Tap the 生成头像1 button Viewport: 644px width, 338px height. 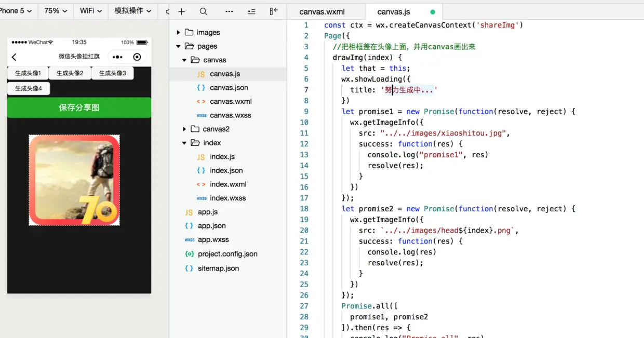click(28, 73)
